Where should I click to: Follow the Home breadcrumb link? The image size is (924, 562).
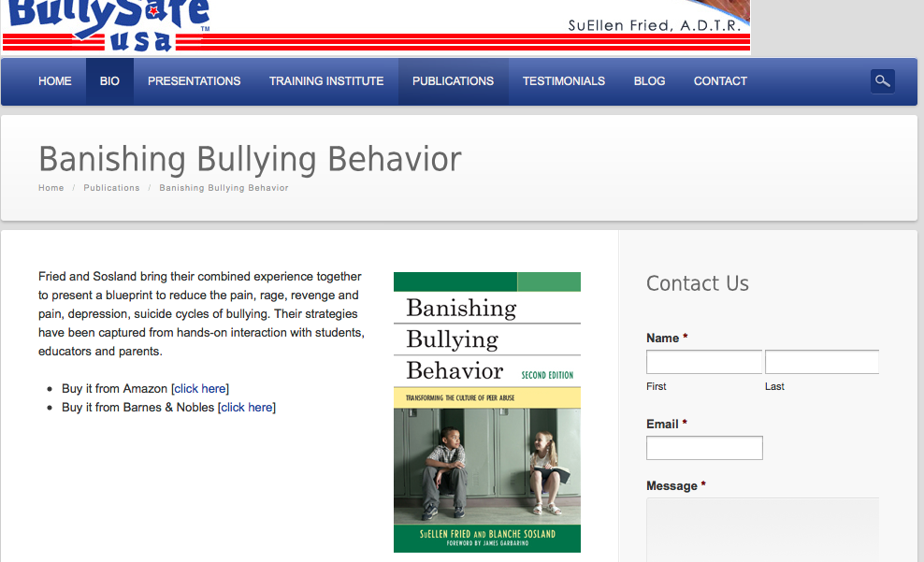51,188
